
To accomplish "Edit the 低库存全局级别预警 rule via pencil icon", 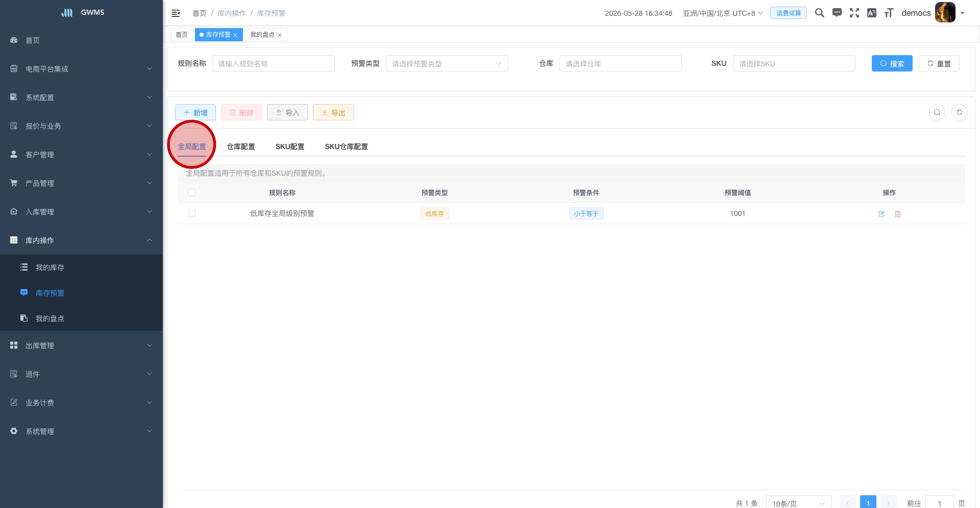I will (x=881, y=214).
